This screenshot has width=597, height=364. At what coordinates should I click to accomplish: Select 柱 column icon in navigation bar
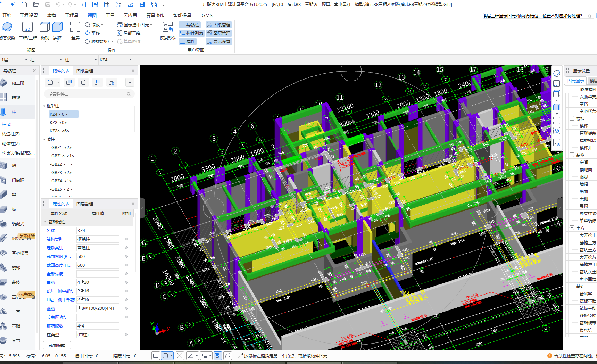3,112
